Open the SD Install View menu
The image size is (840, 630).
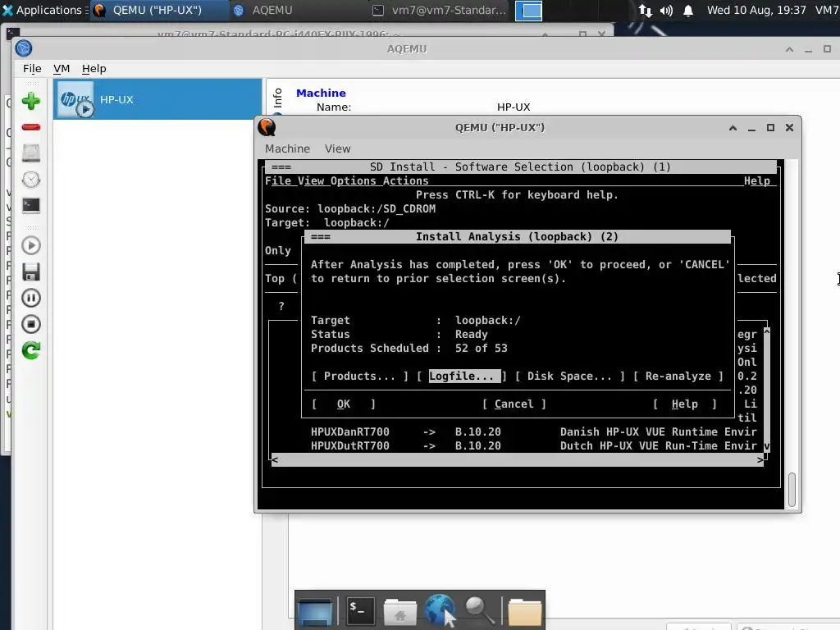[311, 180]
